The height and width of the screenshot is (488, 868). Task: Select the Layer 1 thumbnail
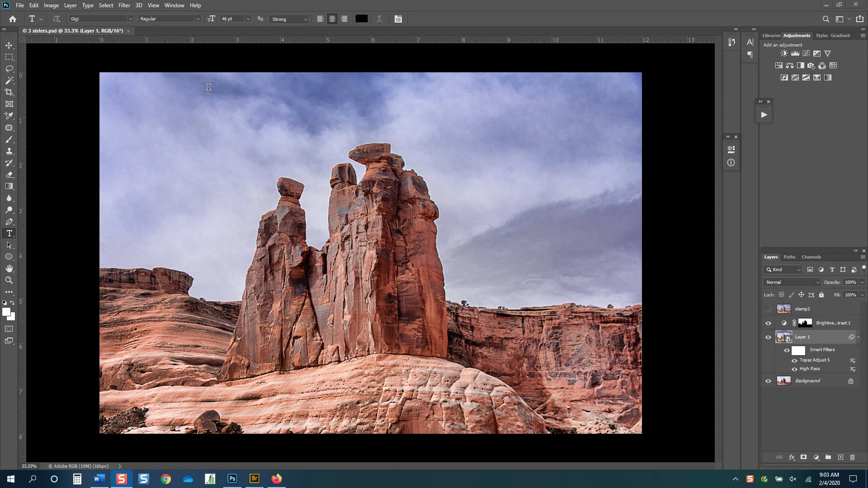[x=783, y=337]
